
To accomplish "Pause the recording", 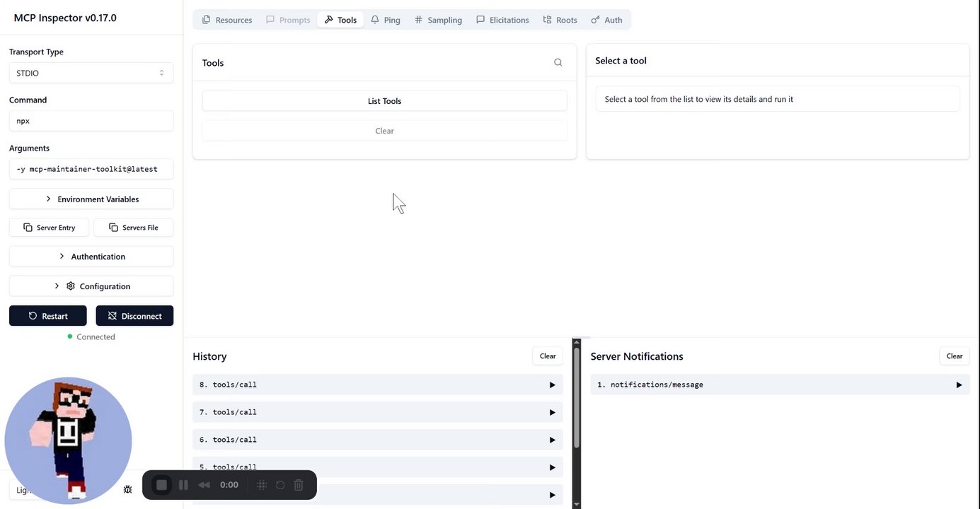I will click(183, 485).
